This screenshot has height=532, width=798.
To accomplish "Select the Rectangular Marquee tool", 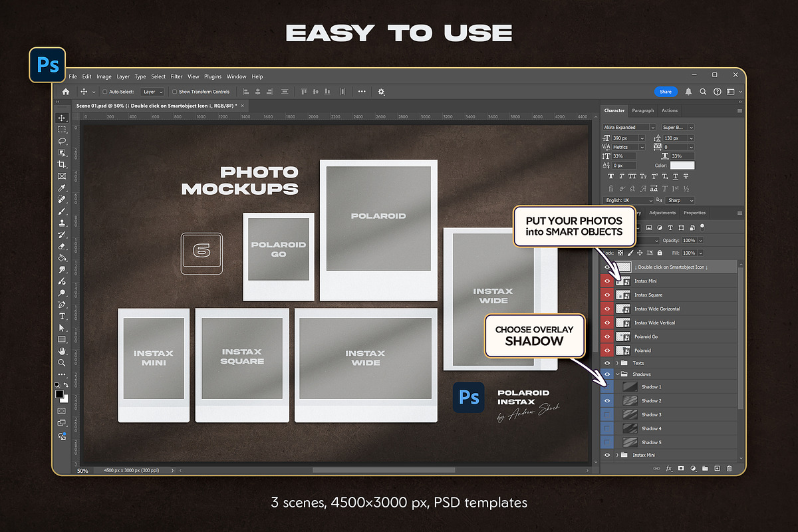I will [62, 129].
